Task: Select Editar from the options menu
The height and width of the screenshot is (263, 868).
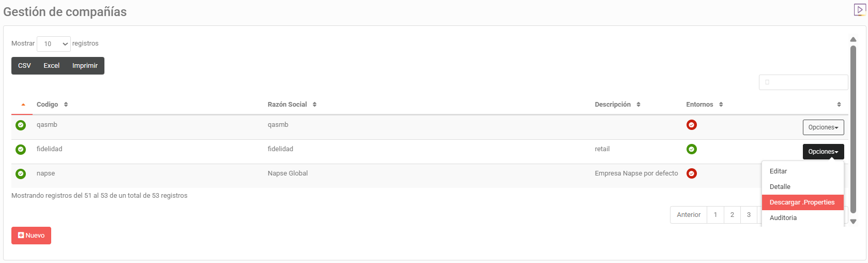Action: point(778,171)
